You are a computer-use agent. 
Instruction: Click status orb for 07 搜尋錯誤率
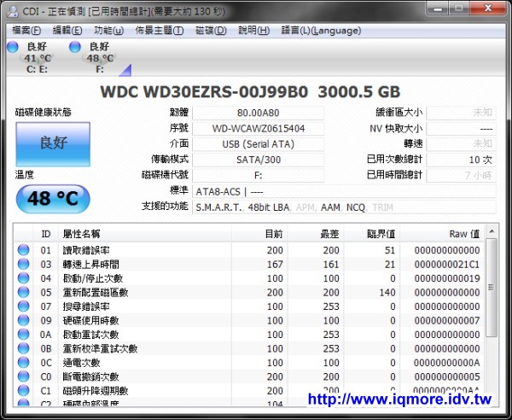[23, 306]
